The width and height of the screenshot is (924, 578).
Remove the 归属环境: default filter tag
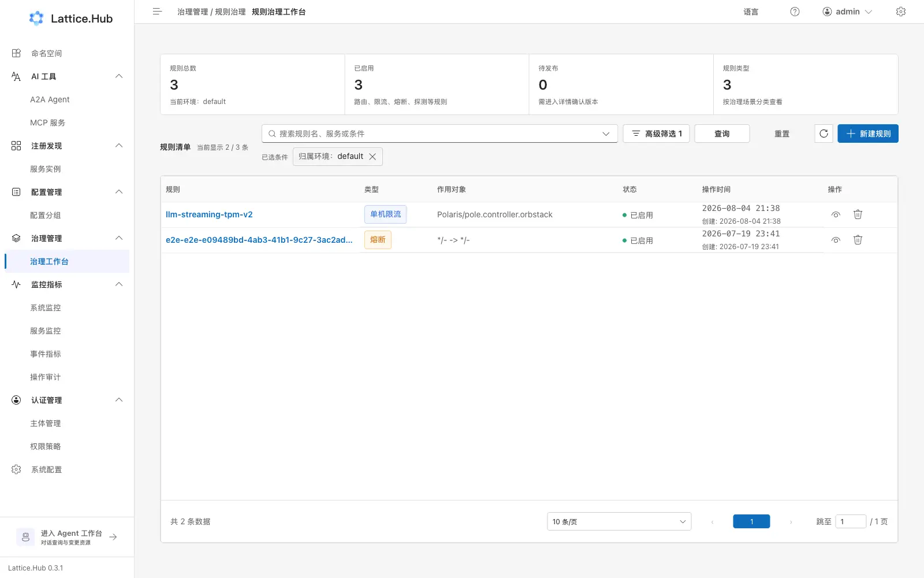pos(372,157)
